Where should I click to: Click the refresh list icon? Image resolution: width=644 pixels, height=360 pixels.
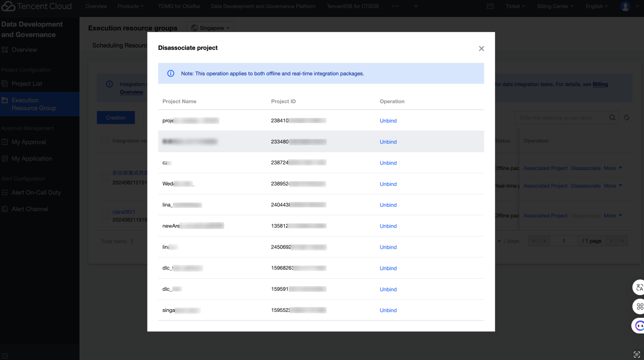pyautogui.click(x=627, y=117)
